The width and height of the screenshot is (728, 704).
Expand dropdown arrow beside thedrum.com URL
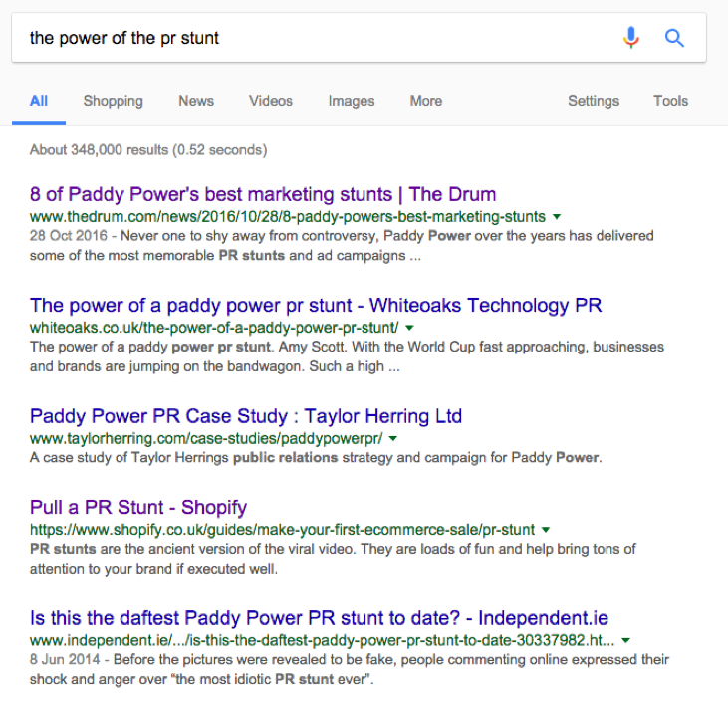coord(557,216)
